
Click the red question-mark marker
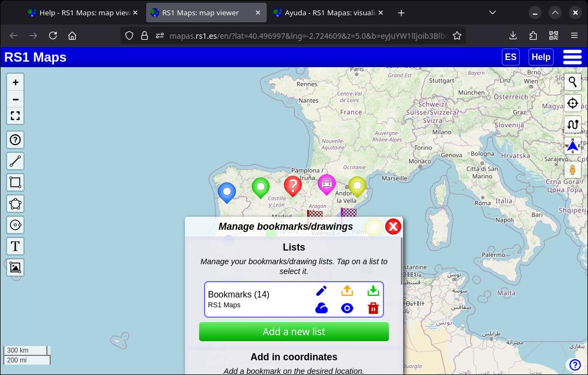[x=293, y=186]
